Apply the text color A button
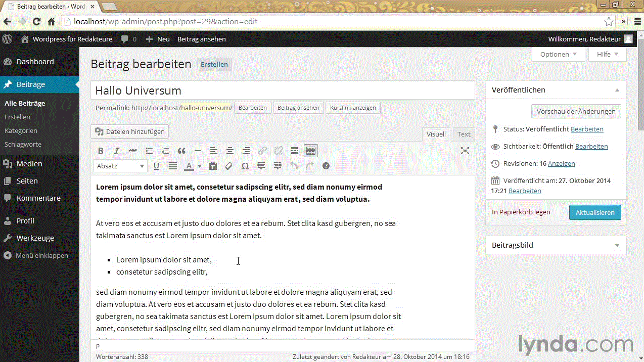Image resolution: width=644 pixels, height=362 pixels. [189, 166]
